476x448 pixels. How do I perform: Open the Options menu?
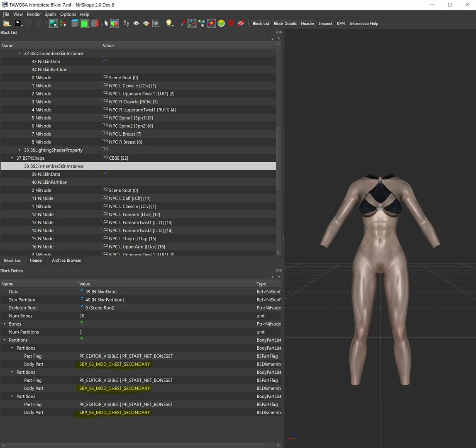click(68, 14)
